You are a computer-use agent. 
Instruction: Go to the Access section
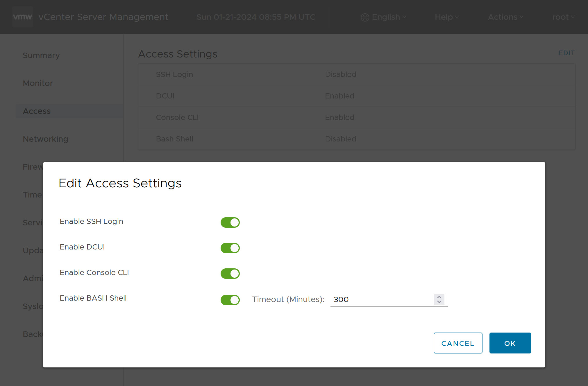36,111
